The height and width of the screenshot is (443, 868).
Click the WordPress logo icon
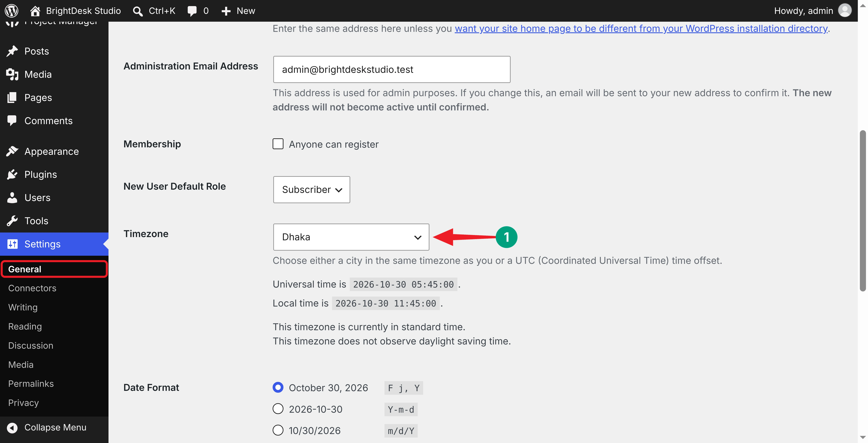tap(12, 11)
